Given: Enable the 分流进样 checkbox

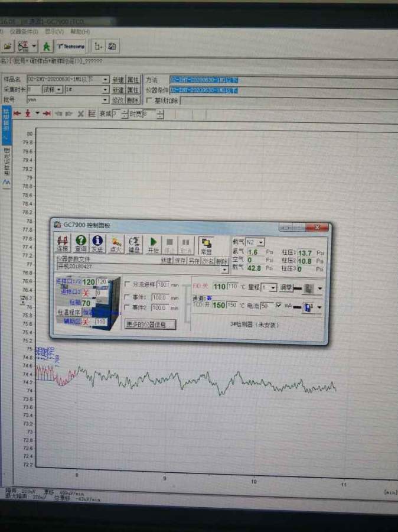Looking at the screenshot, I should pos(128,284).
